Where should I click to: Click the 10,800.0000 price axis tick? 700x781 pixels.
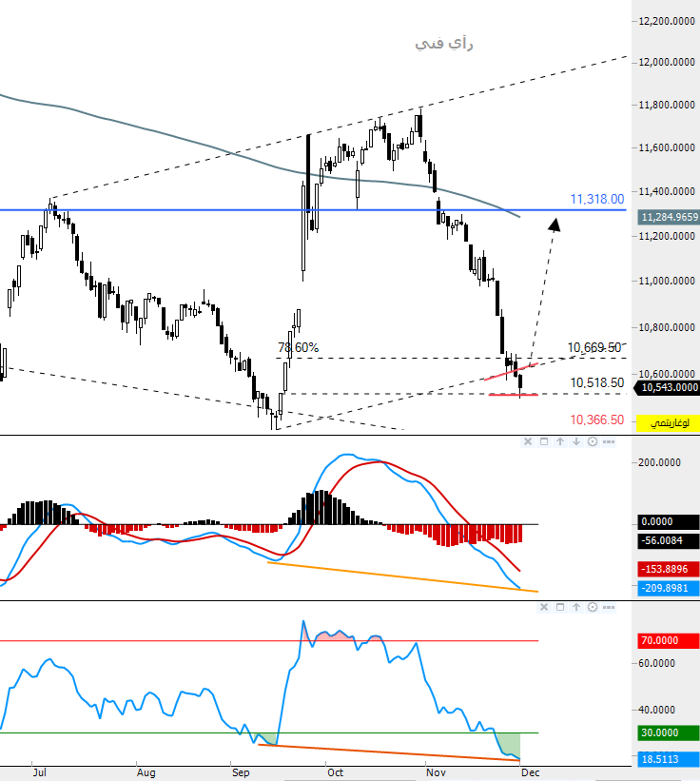click(667, 327)
